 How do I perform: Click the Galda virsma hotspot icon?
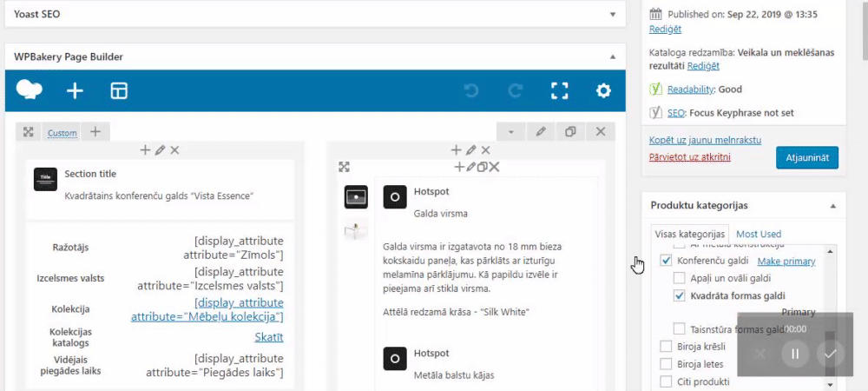pyautogui.click(x=395, y=196)
